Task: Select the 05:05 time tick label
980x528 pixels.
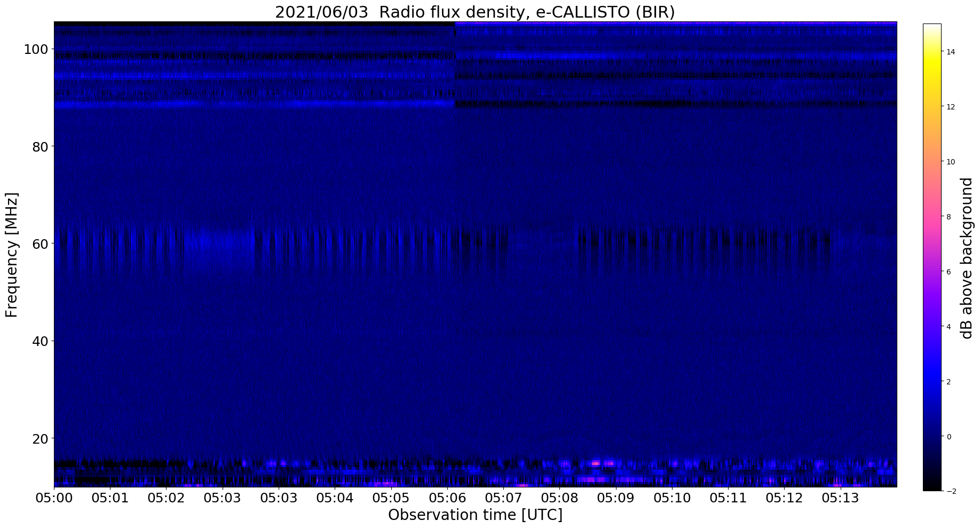Action: 391,499
